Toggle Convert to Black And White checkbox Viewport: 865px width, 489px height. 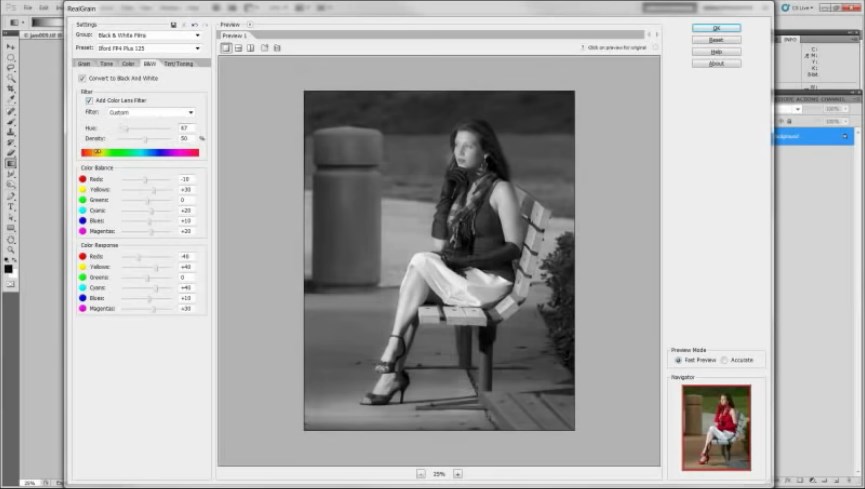tap(82, 78)
